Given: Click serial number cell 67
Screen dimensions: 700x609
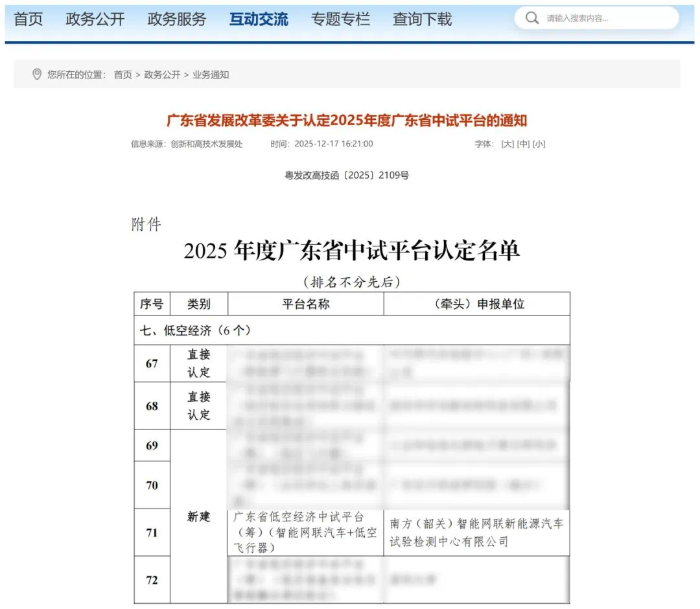Looking at the screenshot, I should click(152, 363).
